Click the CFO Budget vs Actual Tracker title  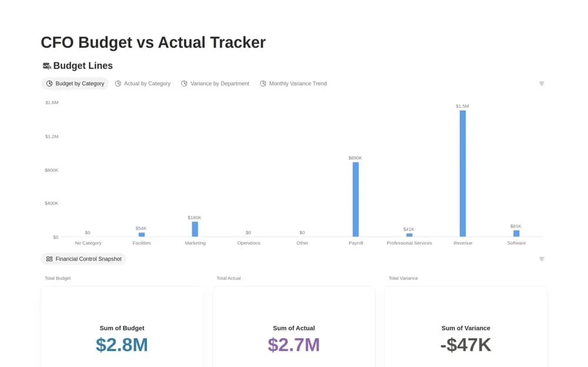coord(153,42)
